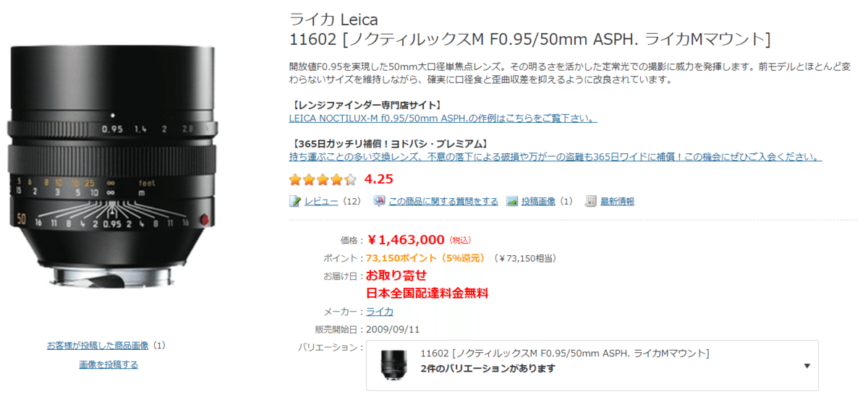This screenshot has width=868, height=394.
Task: Click 画像を投稿する to post image
Action: 109,364
